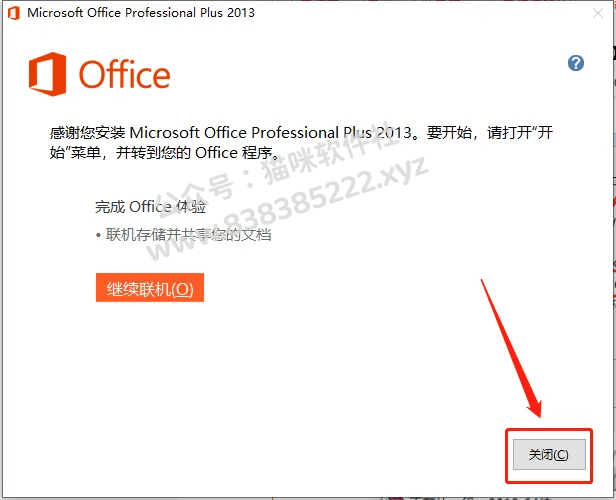
Task: Click the 完成 Office 体验 heading
Action: tap(150, 207)
